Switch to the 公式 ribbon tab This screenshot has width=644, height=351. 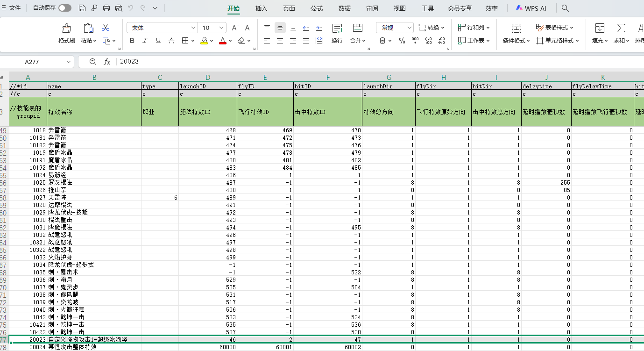tap(317, 8)
